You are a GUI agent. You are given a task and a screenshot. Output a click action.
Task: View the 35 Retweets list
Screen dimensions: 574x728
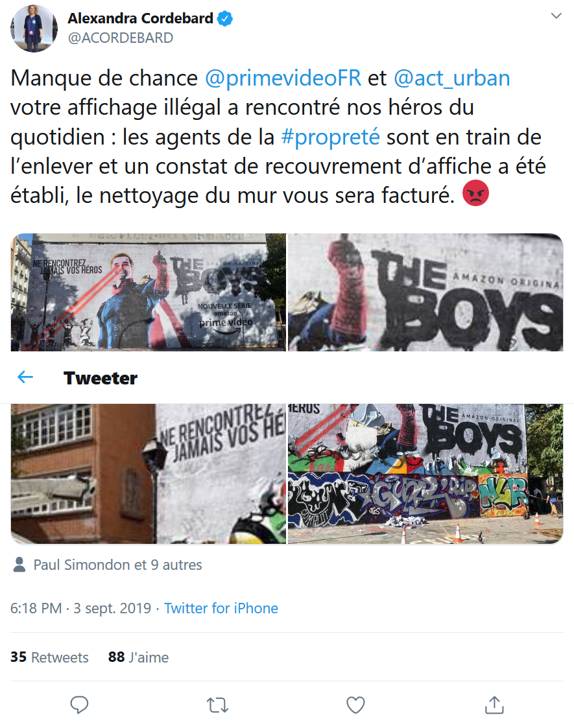49,657
